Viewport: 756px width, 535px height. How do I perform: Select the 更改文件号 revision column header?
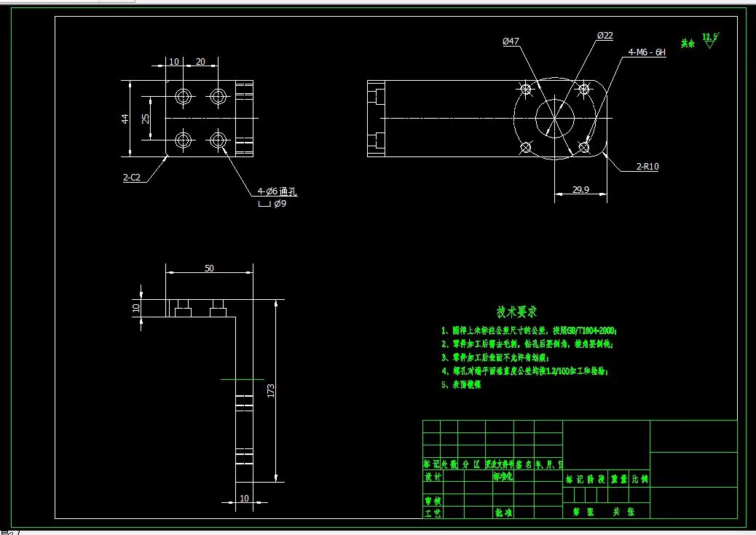pyautogui.click(x=500, y=464)
